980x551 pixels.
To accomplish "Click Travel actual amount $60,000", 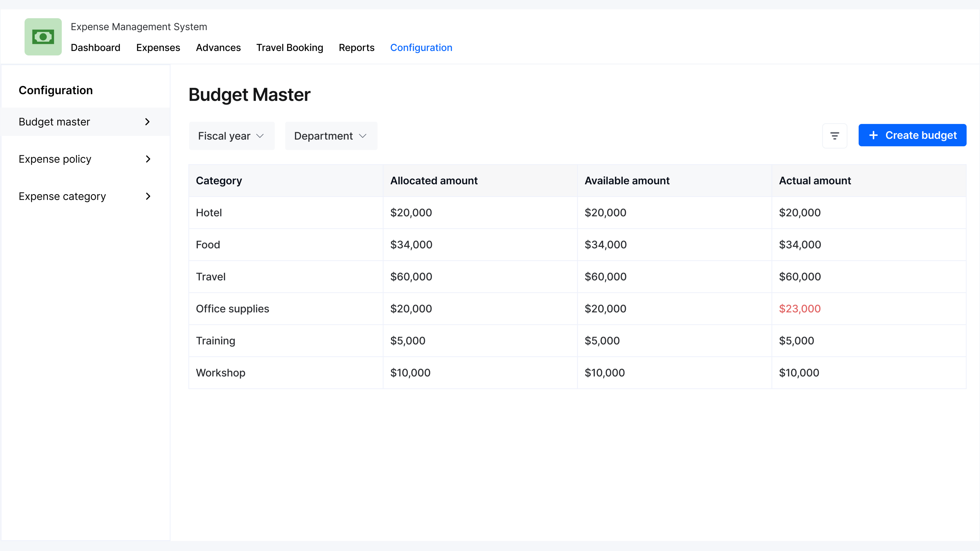I will (x=800, y=277).
